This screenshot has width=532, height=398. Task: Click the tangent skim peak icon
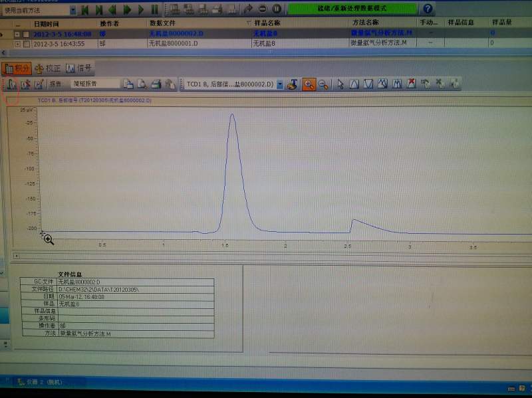pos(383,84)
